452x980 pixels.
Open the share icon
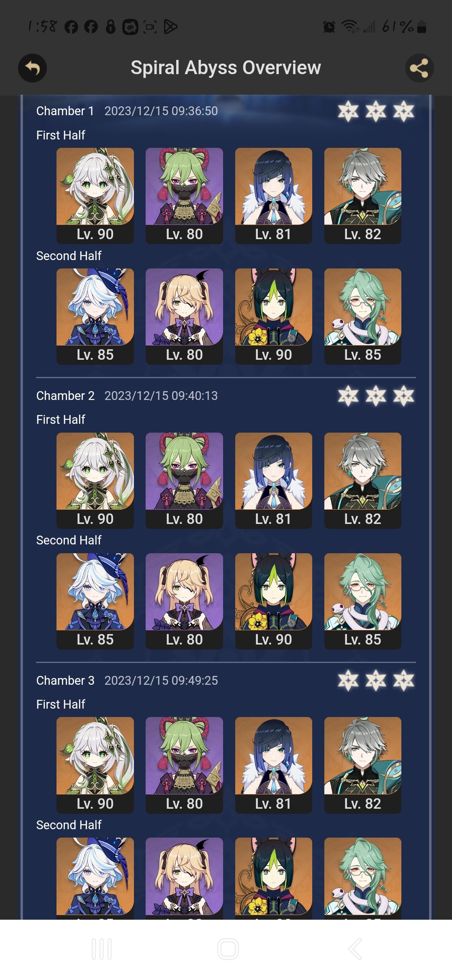tap(419, 68)
